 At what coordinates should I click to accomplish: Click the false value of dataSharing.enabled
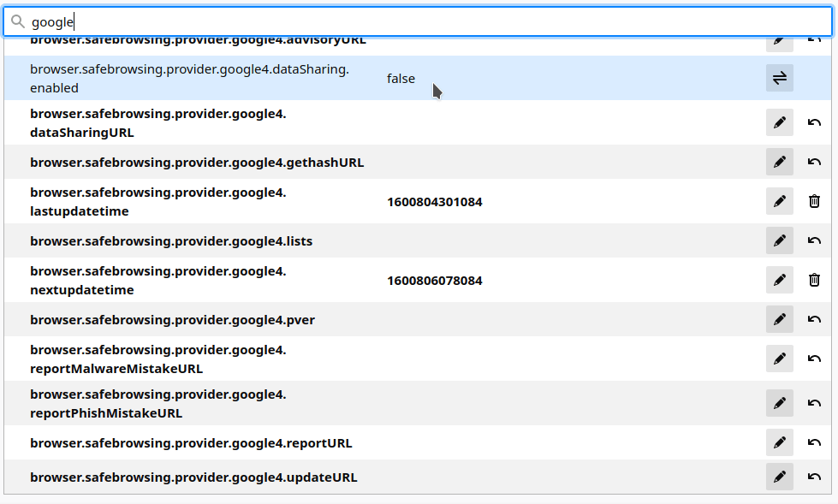coord(401,79)
